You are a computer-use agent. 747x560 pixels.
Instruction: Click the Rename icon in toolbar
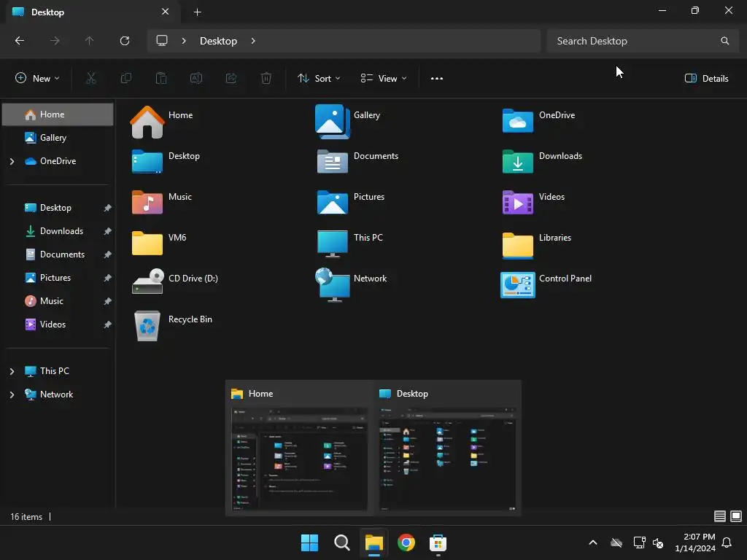click(196, 78)
